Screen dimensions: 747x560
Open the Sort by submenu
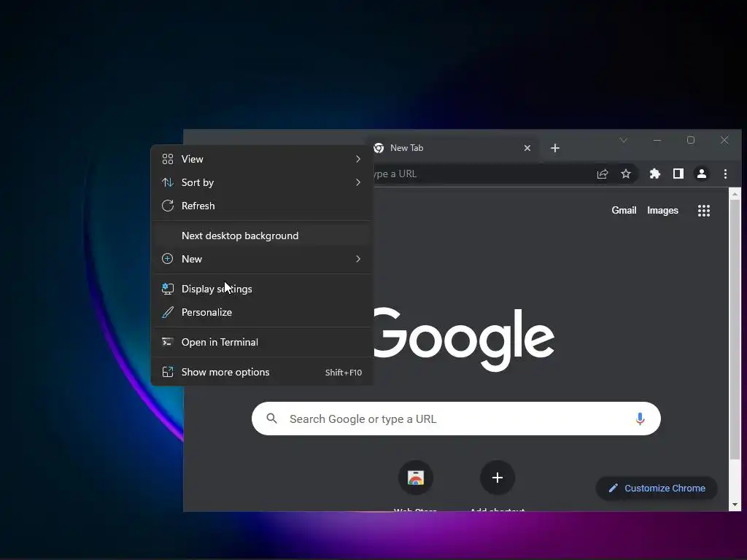coord(262,182)
